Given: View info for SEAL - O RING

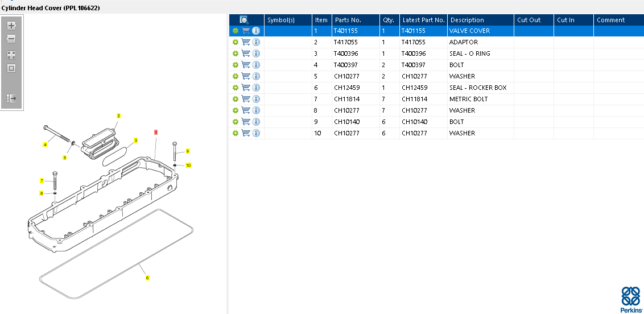Looking at the screenshot, I should (x=256, y=53).
